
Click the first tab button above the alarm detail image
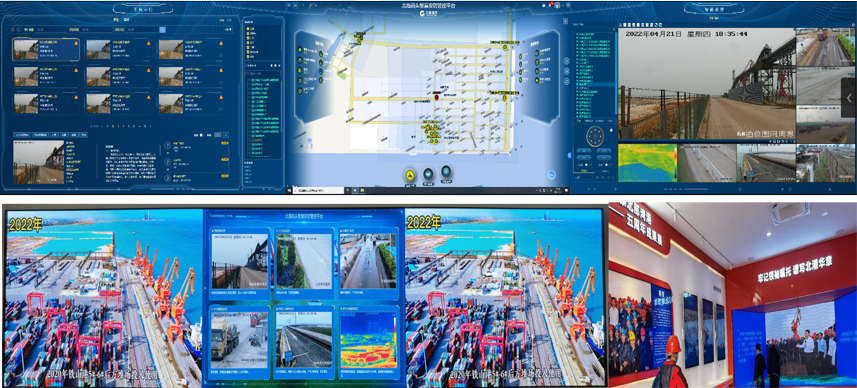(x=22, y=134)
